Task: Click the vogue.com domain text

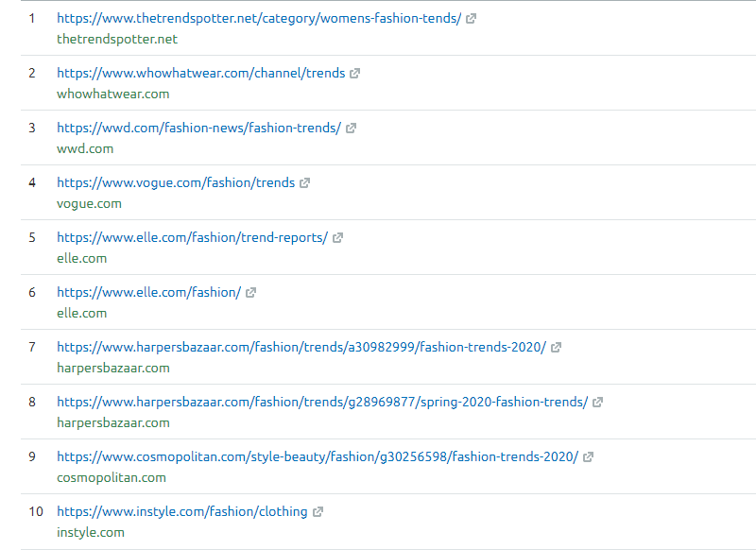Action: tap(89, 204)
